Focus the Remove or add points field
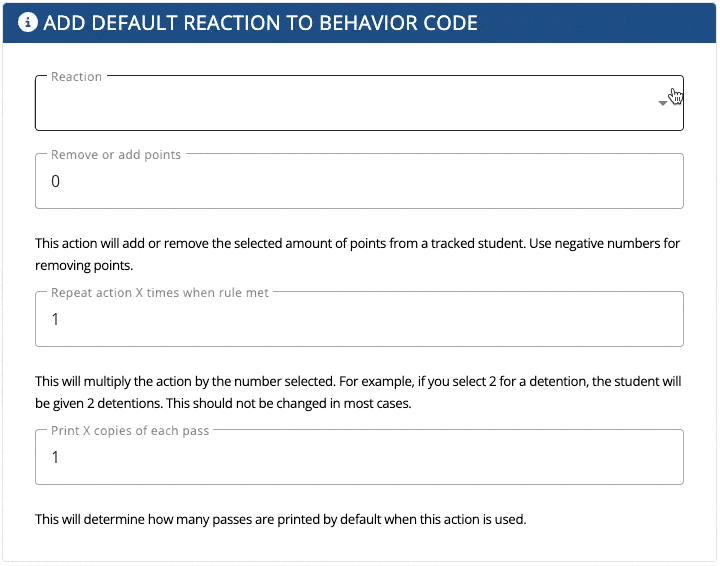 click(359, 181)
